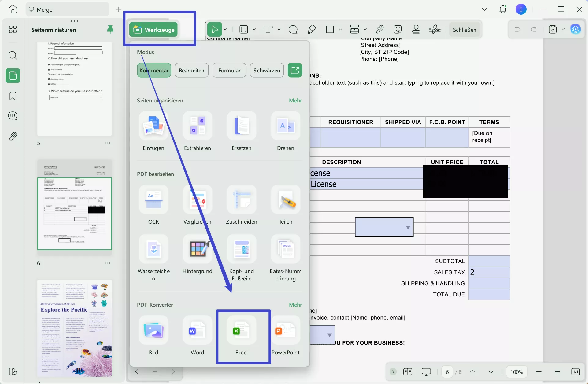Viewport: 588px width, 384px height.
Task: Click the zoom in control
Action: pyautogui.click(x=557, y=372)
